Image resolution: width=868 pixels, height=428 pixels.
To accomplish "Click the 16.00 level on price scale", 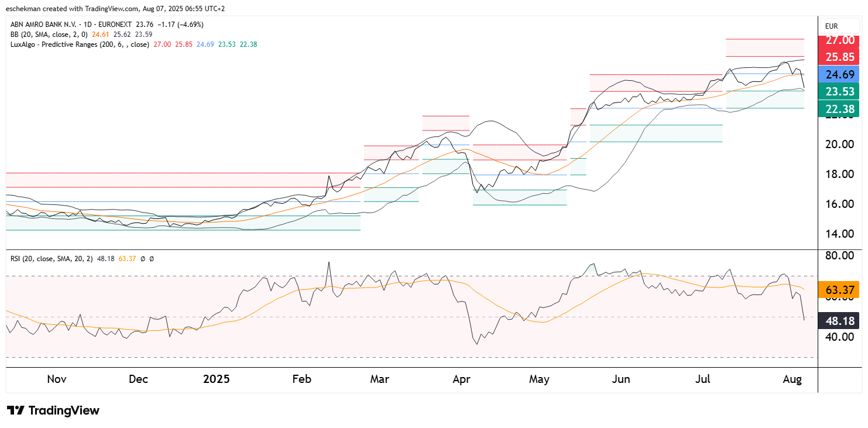I will [x=840, y=204].
